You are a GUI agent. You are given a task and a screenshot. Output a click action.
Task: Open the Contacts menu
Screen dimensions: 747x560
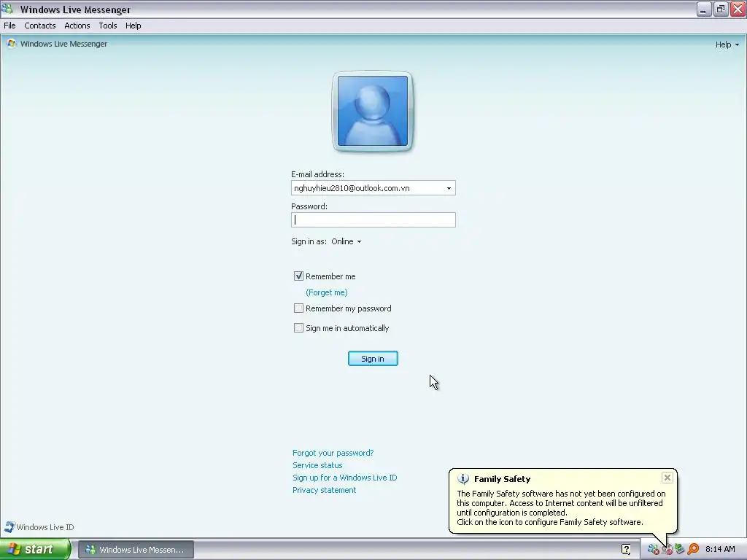click(40, 26)
